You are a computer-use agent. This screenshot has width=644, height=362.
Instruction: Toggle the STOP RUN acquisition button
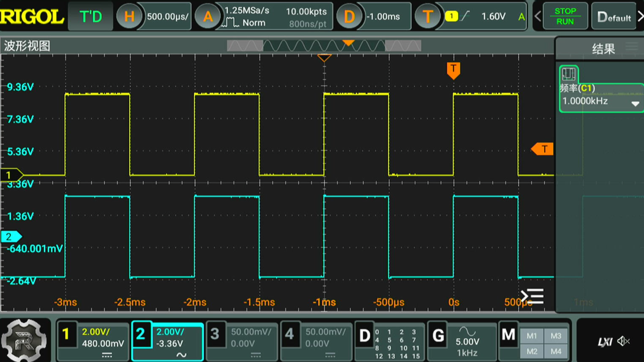coord(565,16)
